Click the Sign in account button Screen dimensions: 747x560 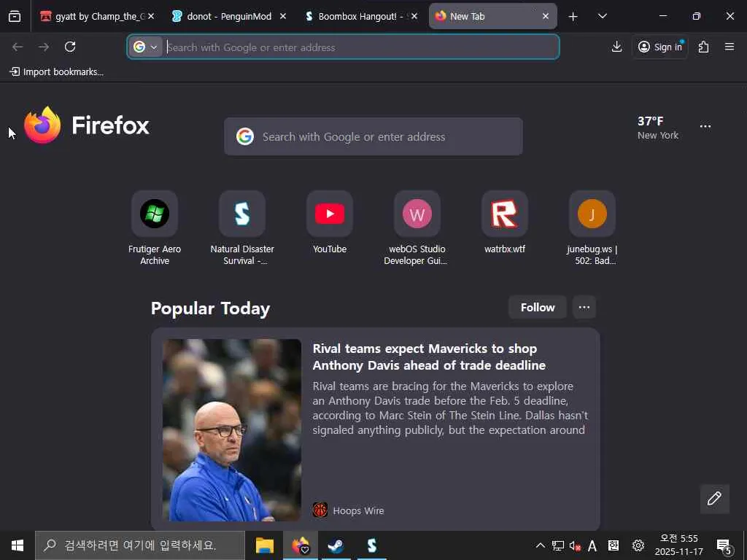660,47
